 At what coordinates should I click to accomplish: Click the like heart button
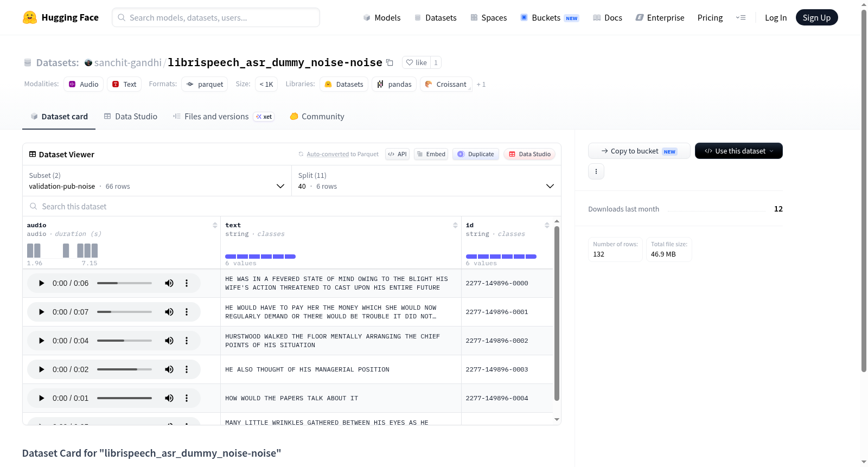417,62
